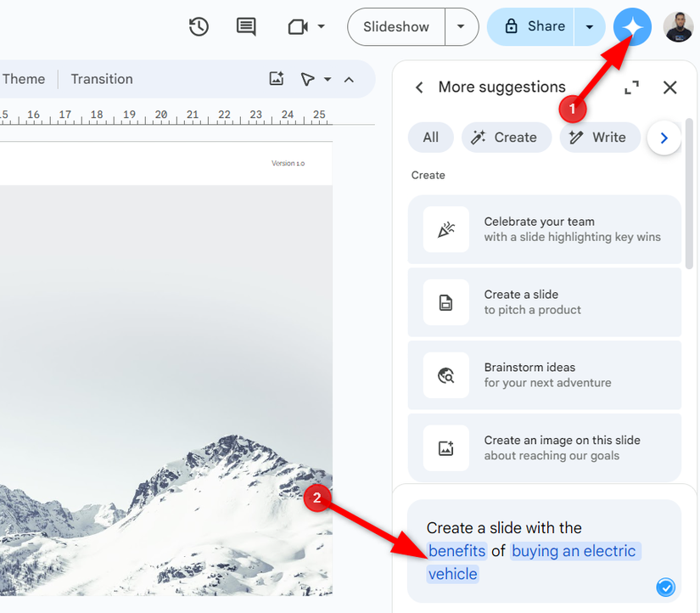The image size is (700, 613).
Task: Click the generate image sparkle icon
Action: (x=277, y=79)
